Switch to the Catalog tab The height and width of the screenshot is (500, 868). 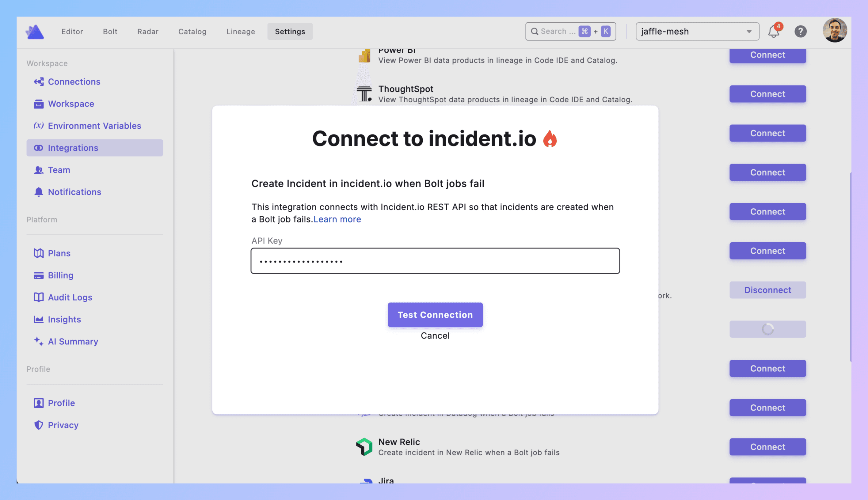point(192,32)
